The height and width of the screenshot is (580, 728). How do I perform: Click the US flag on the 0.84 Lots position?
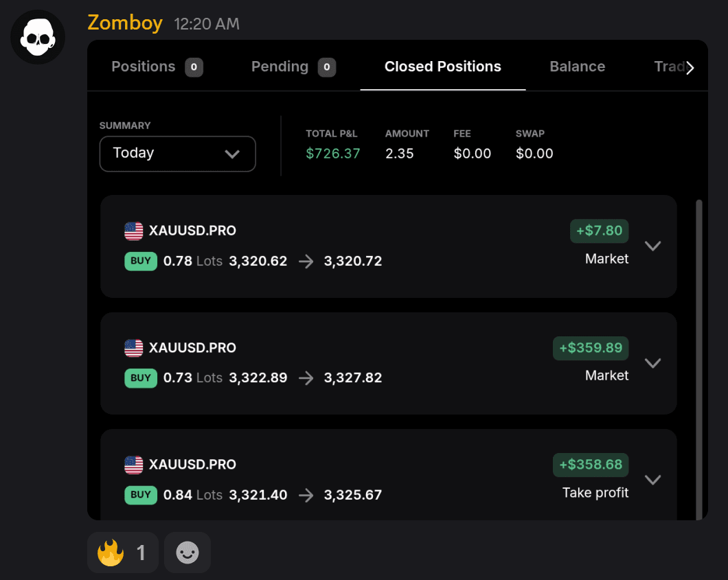tap(133, 465)
